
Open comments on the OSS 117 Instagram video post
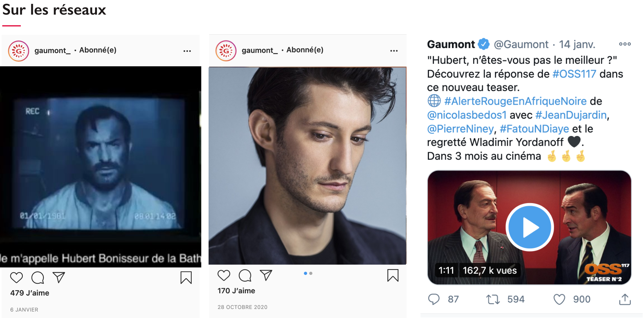coord(38,278)
